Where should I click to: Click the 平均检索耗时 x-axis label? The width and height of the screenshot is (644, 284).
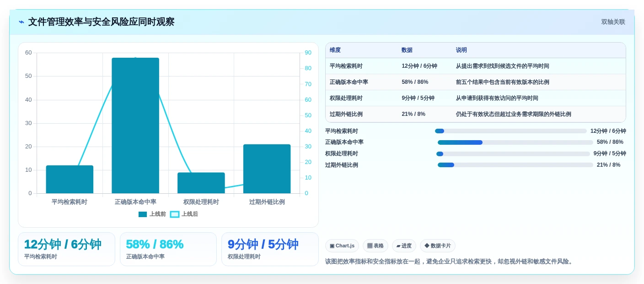[70, 202]
